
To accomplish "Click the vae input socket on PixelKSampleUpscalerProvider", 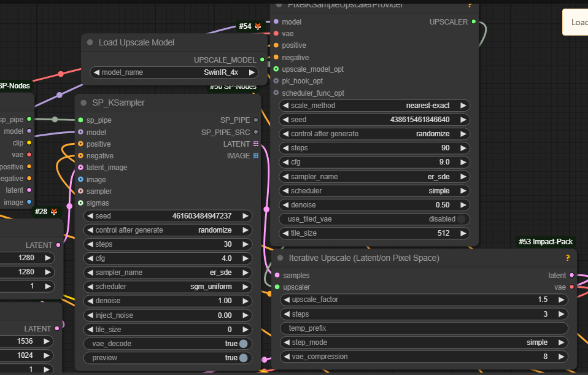I will coord(276,33).
